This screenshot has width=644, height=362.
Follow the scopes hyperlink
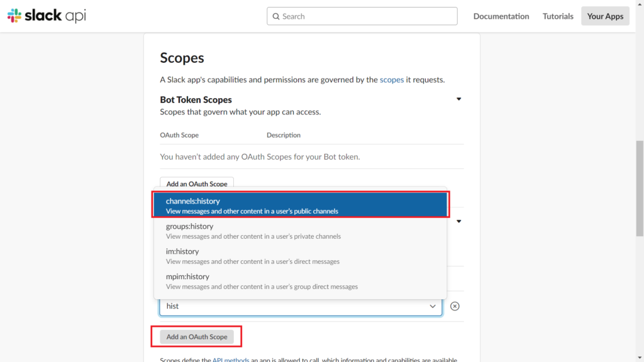[392, 79]
